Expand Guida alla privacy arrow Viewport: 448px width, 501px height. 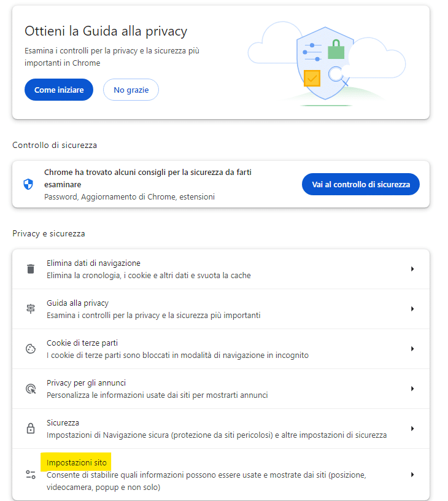[412, 309]
